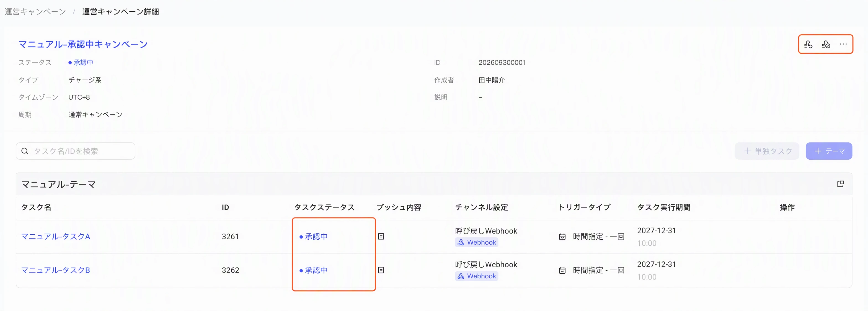Click 時間指定 - 一回 in マニュアル-タスクA row
Image resolution: width=868 pixels, height=311 pixels.
coord(598,237)
